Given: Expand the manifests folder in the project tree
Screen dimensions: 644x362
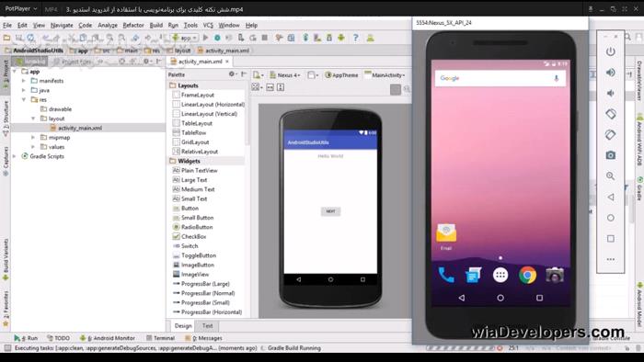Looking at the screenshot, I should [x=24, y=81].
